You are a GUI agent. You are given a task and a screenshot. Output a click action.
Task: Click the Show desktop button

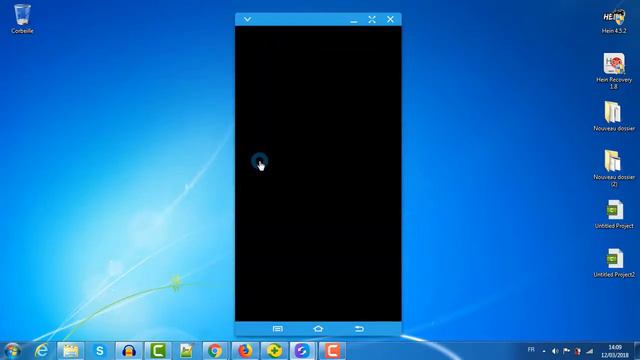(637, 351)
